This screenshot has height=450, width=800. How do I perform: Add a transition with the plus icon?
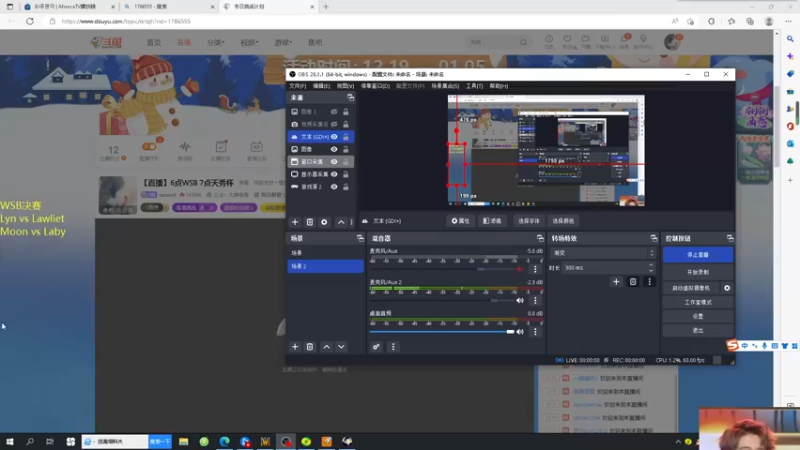[616, 282]
